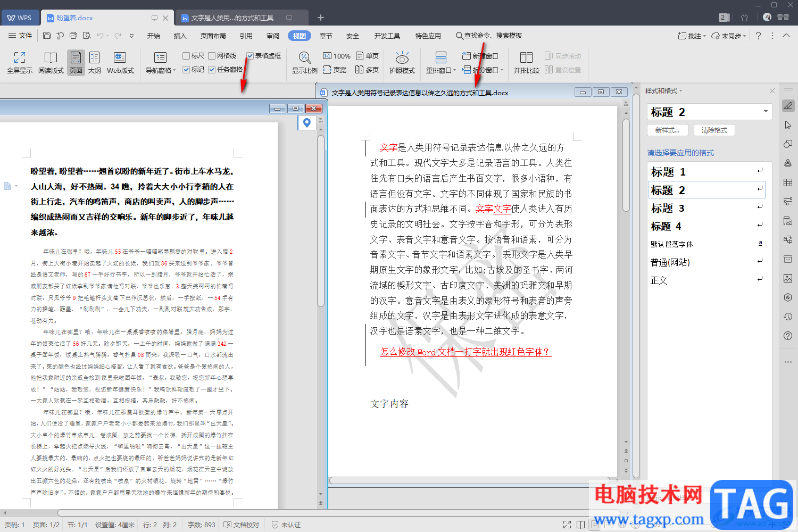
Task: Expand the quick access toolbar customize arrow
Action: click(x=131, y=36)
